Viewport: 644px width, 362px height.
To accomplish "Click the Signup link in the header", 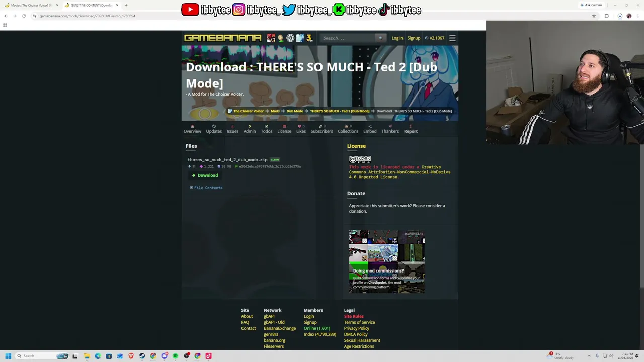I will coord(414,38).
